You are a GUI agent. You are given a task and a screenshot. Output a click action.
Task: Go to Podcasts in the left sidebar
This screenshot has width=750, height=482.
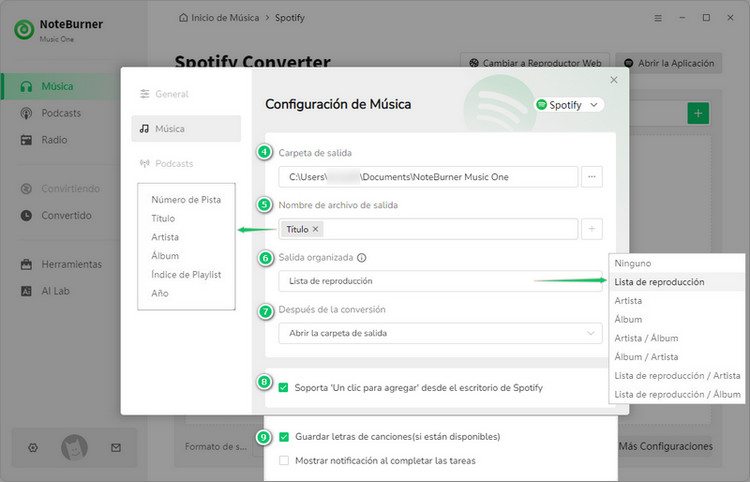[61, 113]
